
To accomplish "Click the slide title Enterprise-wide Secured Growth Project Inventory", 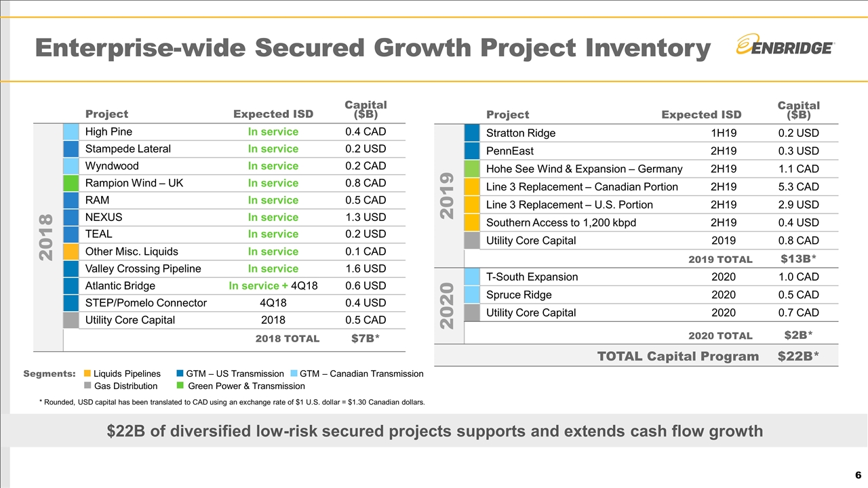I will (x=372, y=48).
